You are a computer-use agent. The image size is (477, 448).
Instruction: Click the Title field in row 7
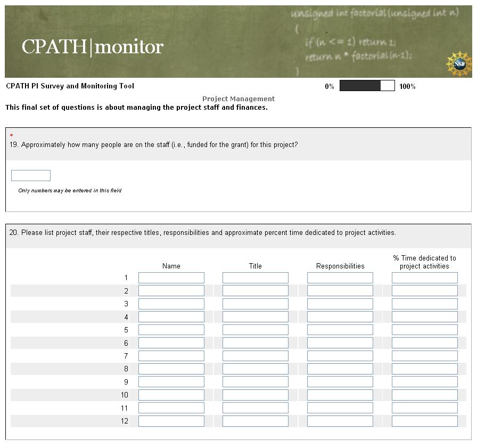click(256, 356)
